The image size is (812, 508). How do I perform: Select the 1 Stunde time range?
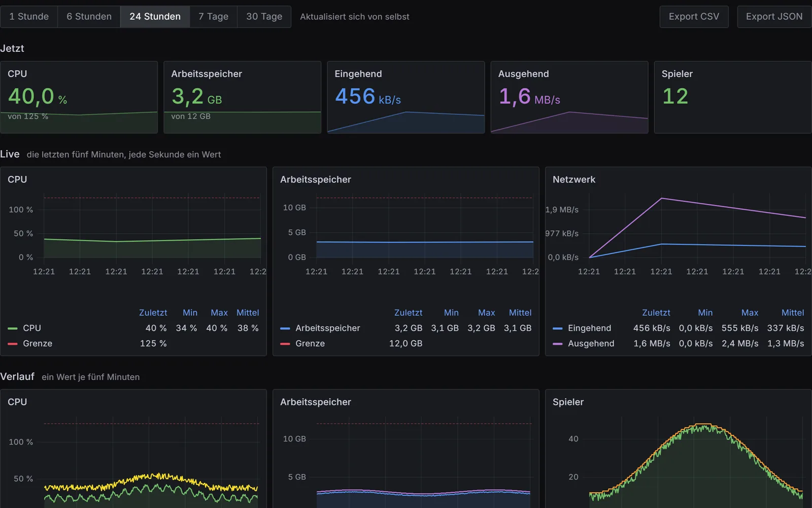pyautogui.click(x=29, y=17)
